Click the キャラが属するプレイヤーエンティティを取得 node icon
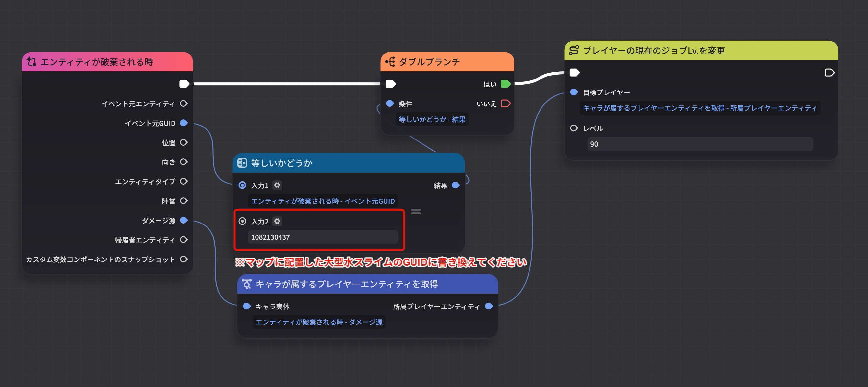 [248, 284]
